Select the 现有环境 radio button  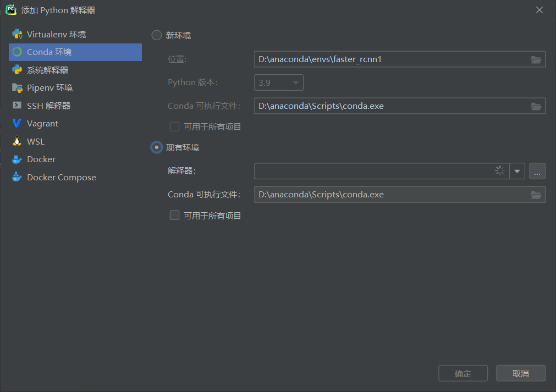[x=156, y=147]
